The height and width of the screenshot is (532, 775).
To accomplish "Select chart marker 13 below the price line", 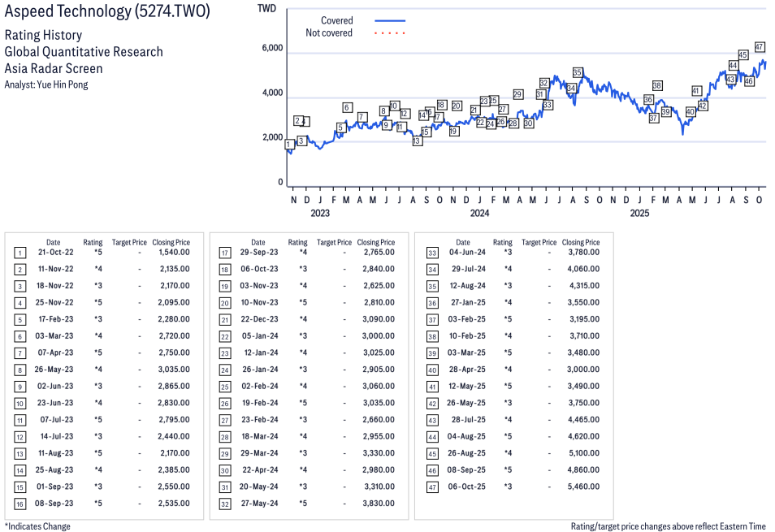I will pos(417,141).
